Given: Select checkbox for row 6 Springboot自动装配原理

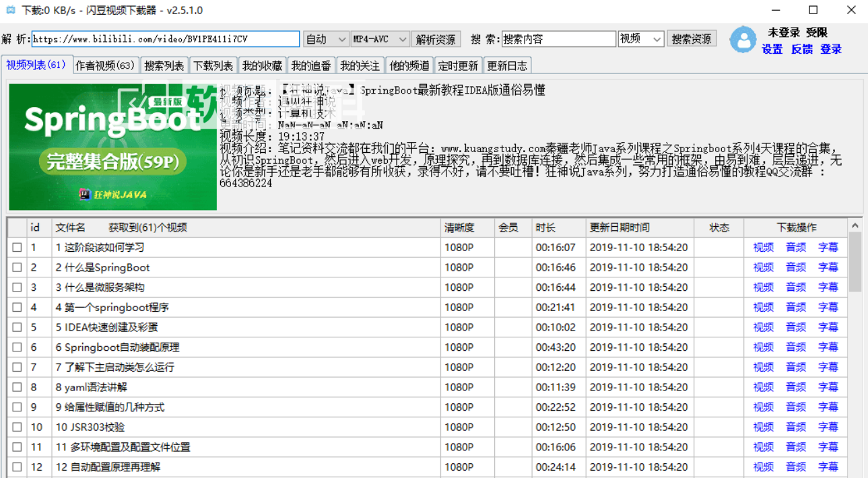Looking at the screenshot, I should [x=17, y=347].
